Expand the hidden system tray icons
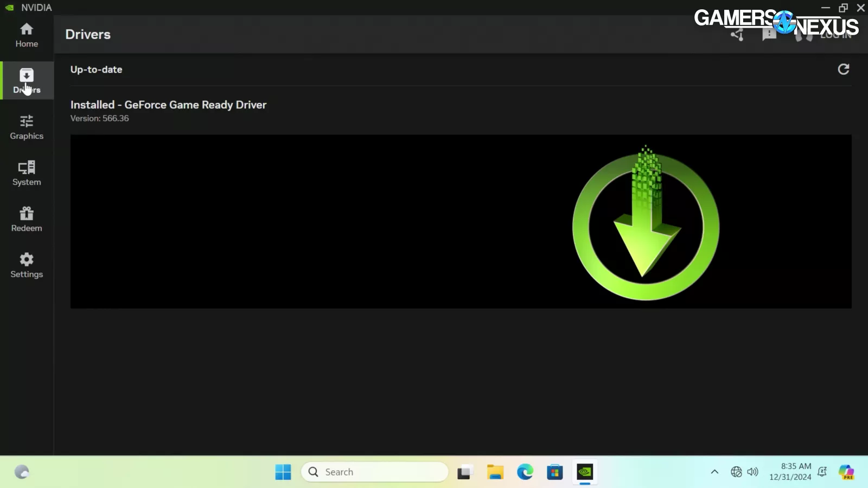 pyautogui.click(x=714, y=472)
